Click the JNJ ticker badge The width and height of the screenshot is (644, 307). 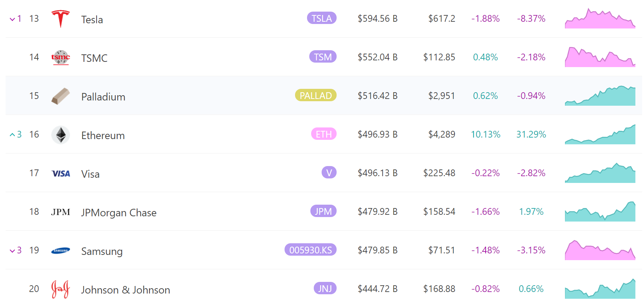(325, 289)
